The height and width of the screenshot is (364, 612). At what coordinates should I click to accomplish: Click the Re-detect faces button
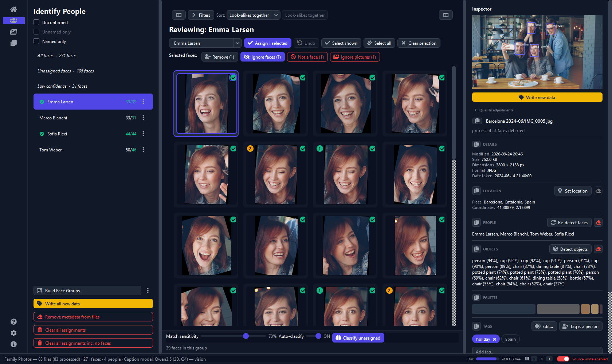(x=569, y=222)
